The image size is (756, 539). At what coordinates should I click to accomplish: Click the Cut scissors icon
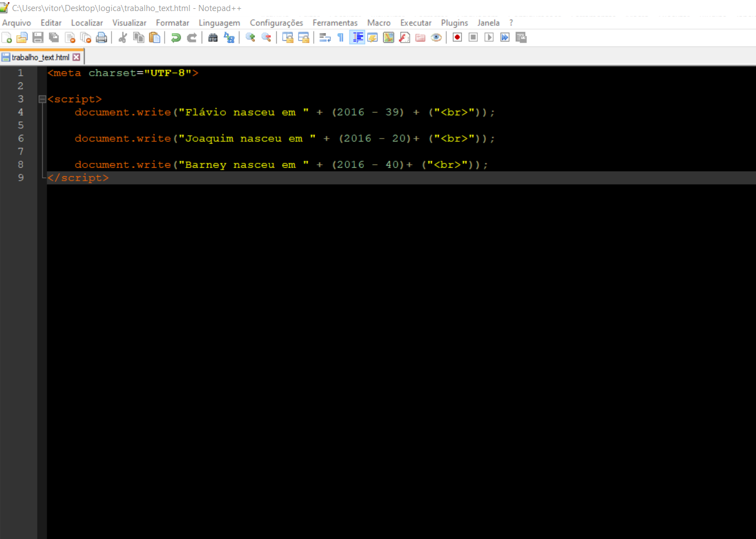pyautogui.click(x=123, y=38)
